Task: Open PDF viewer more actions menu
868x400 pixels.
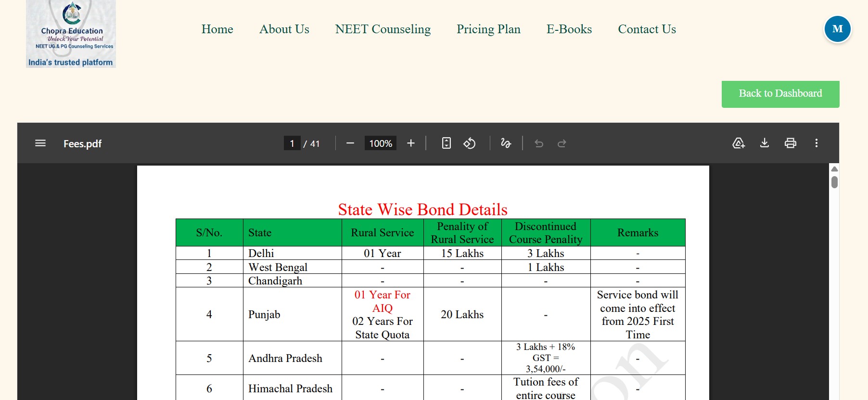Action: pos(817,143)
